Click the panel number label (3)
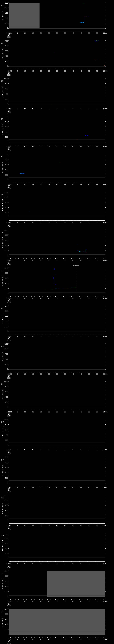114x644 pixels. coord(2,81)
